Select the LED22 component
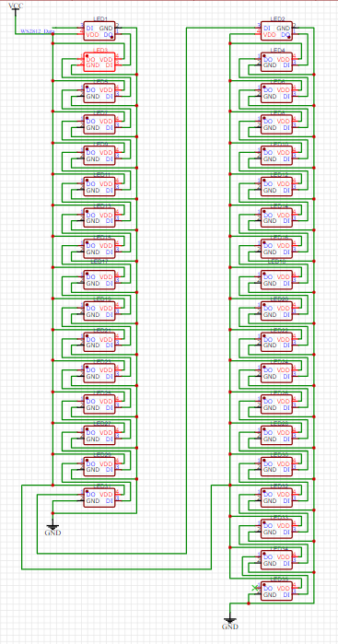Screen dimensions: 338x644 (x=277, y=342)
